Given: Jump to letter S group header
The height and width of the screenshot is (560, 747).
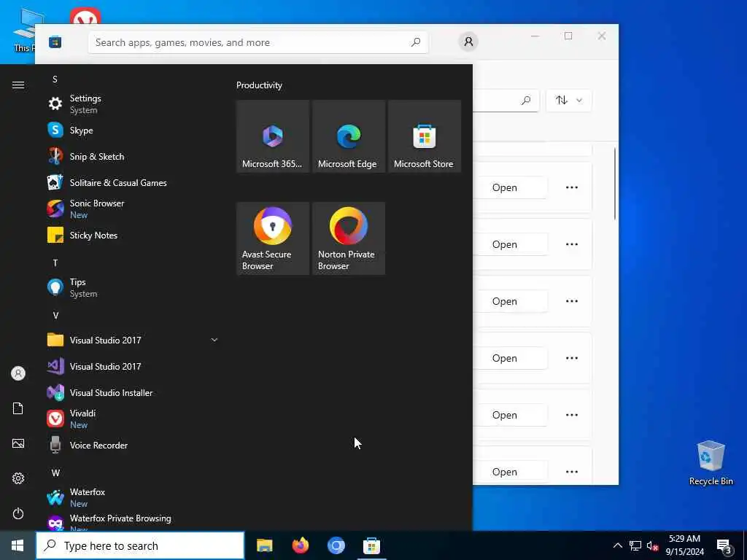Looking at the screenshot, I should 55,79.
